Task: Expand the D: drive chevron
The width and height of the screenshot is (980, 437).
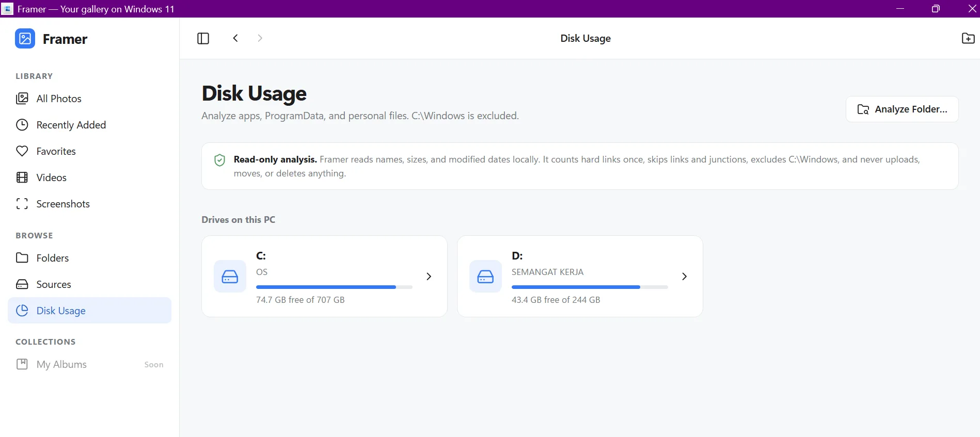Action: tap(684, 277)
